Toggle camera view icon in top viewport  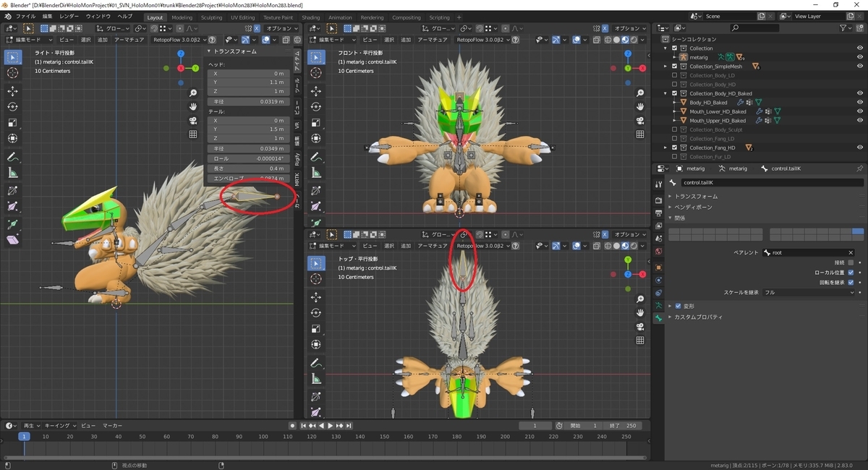640,326
